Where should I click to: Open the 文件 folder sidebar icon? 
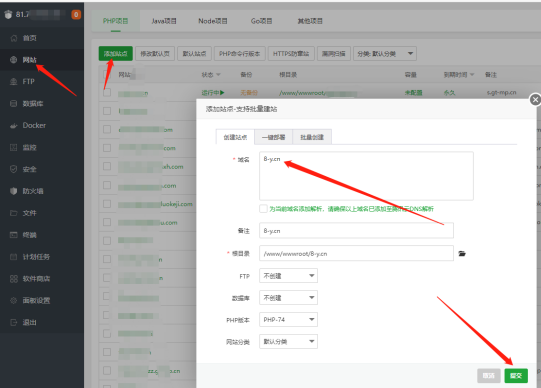pyautogui.click(x=13, y=213)
